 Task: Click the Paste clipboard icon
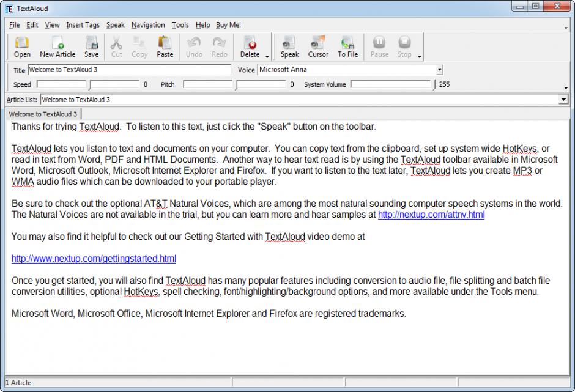(x=165, y=47)
